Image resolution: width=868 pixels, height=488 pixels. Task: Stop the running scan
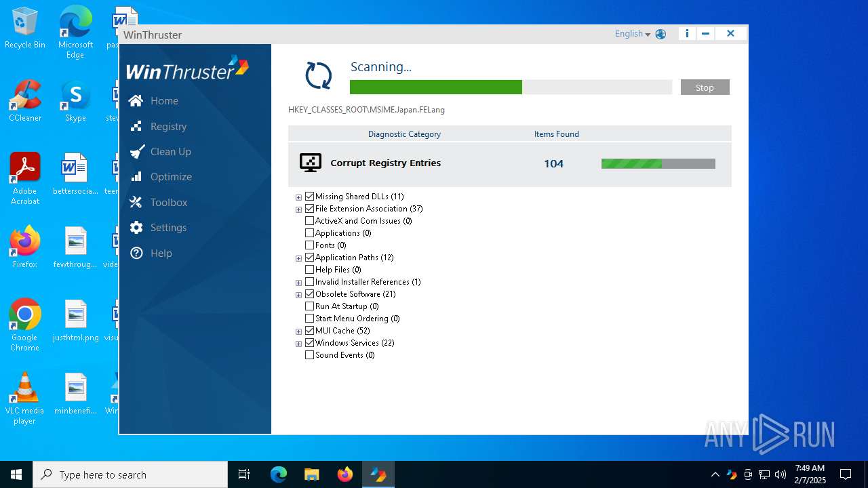705,87
